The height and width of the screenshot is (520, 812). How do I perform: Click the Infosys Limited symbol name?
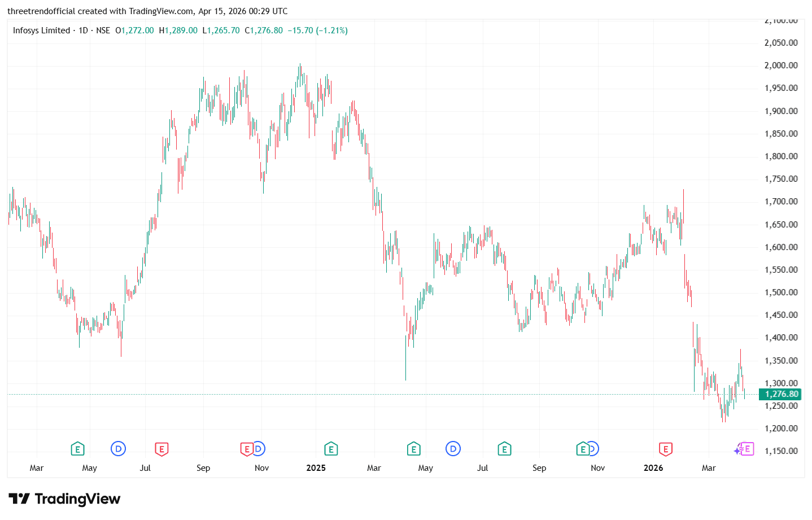42,30
